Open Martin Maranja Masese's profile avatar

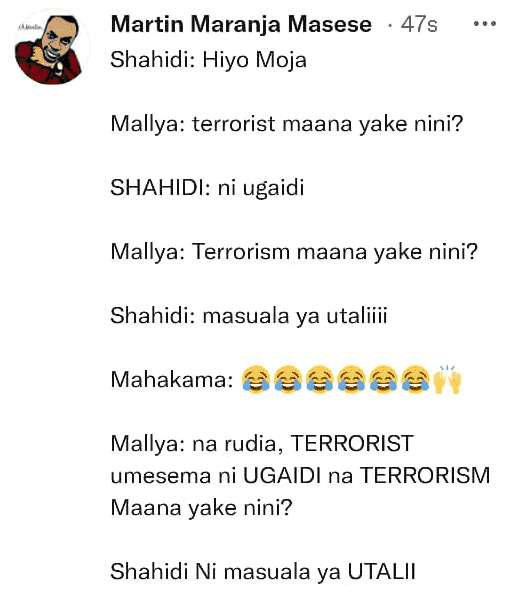pyautogui.click(x=52, y=47)
